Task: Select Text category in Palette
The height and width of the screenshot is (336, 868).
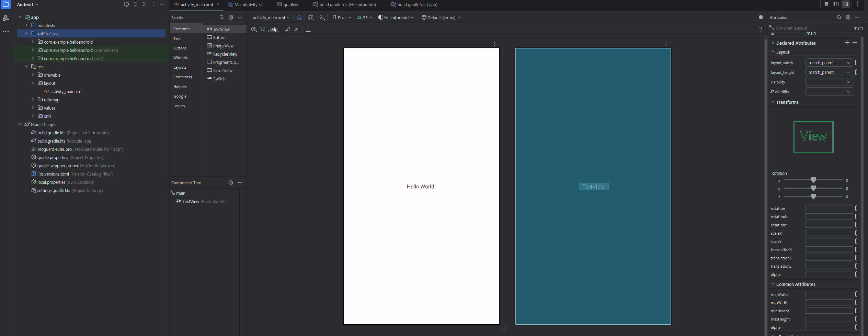Action: pyautogui.click(x=186, y=38)
